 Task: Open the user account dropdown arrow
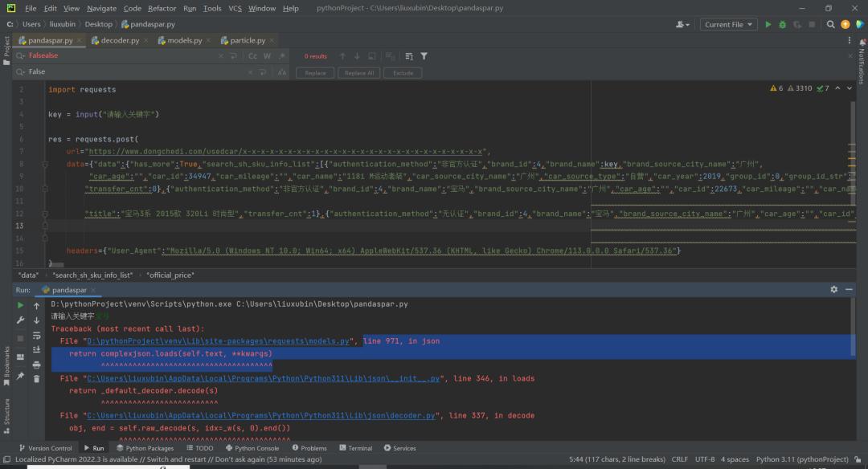pyautogui.click(x=688, y=25)
